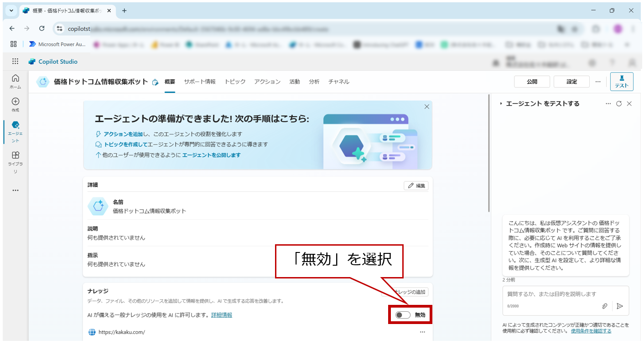644x355 pixels.
Task: Open the Chrome profile avatar
Action: 618,29
